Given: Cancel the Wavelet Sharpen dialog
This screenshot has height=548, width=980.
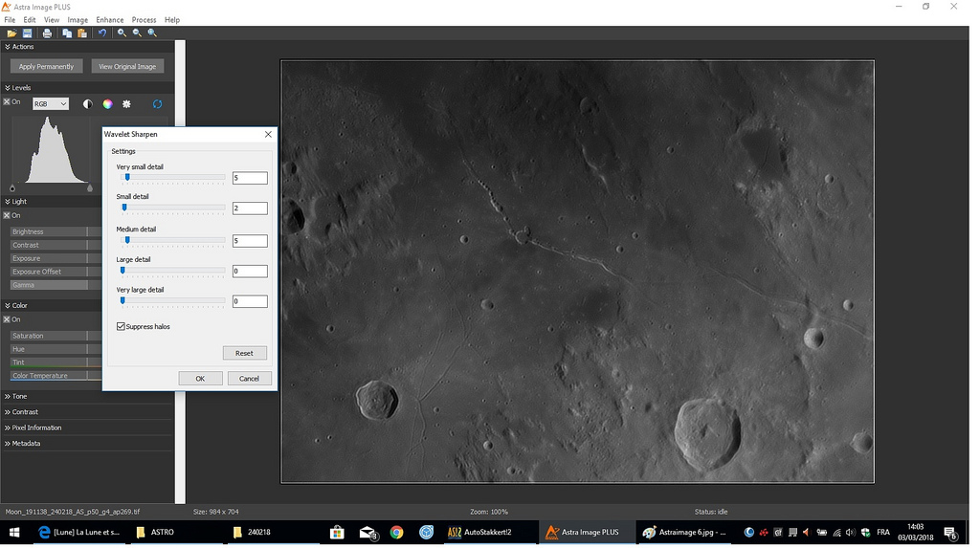Looking at the screenshot, I should [x=249, y=379].
